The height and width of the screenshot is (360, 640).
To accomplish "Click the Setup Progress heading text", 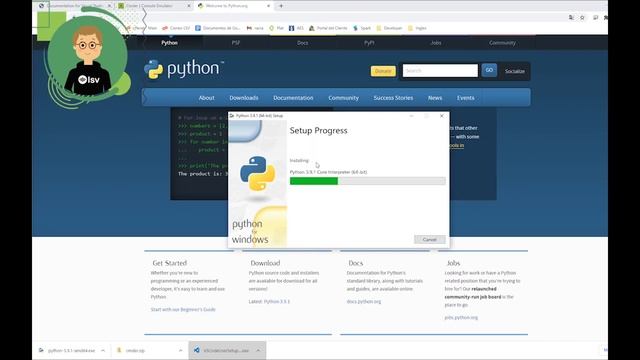I will point(318,131).
